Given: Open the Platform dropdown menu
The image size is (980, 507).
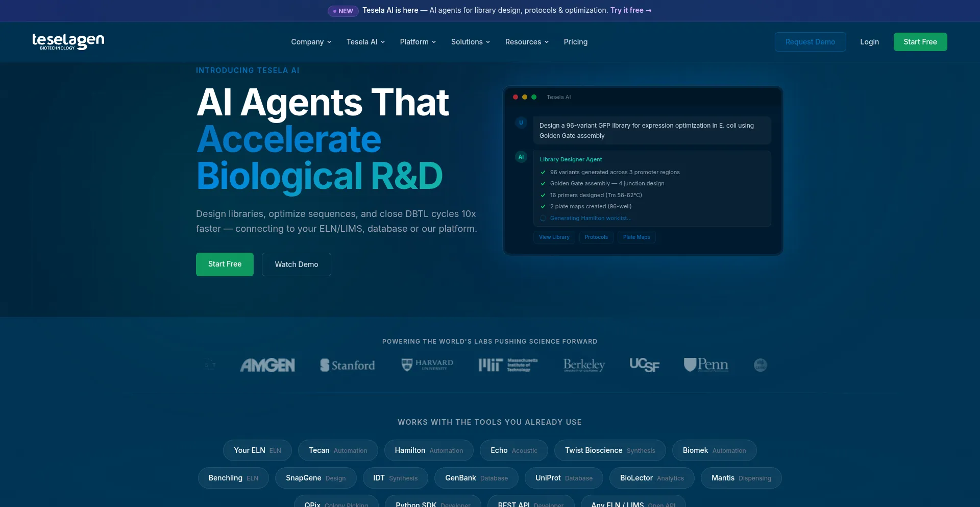Looking at the screenshot, I should 418,42.
